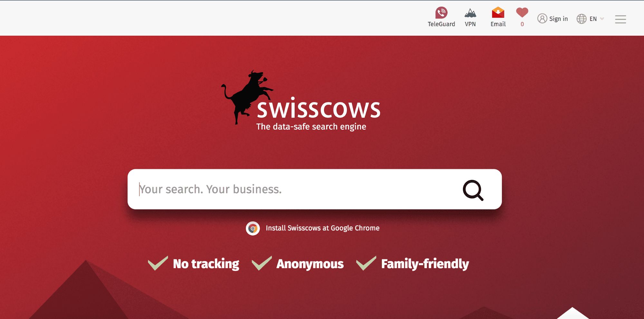Click the globe language icon
The image size is (644, 319).
(x=582, y=19)
